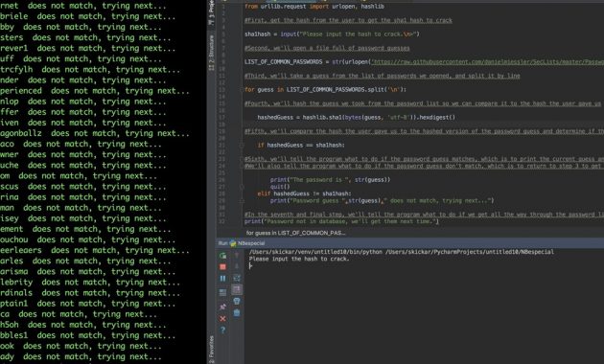
Task: Print the console output
Action: pyautogui.click(x=237, y=301)
